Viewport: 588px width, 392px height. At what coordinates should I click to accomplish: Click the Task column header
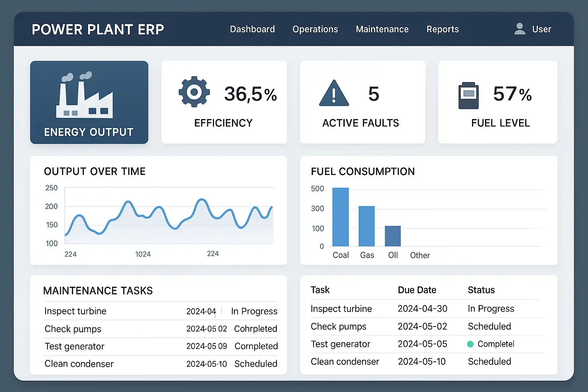pyautogui.click(x=320, y=290)
